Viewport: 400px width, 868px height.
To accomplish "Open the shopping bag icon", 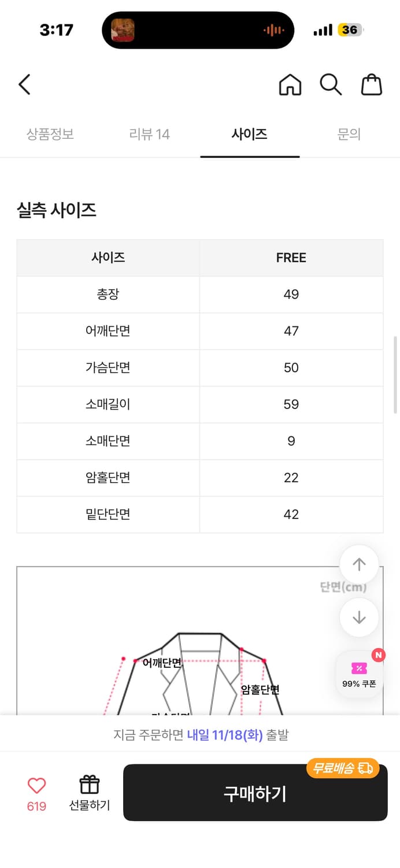I will [x=372, y=84].
